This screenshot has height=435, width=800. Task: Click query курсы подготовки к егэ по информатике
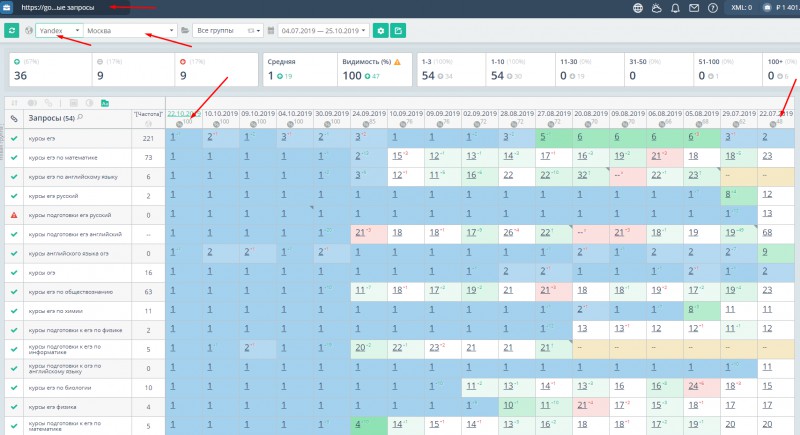[x=65, y=349]
